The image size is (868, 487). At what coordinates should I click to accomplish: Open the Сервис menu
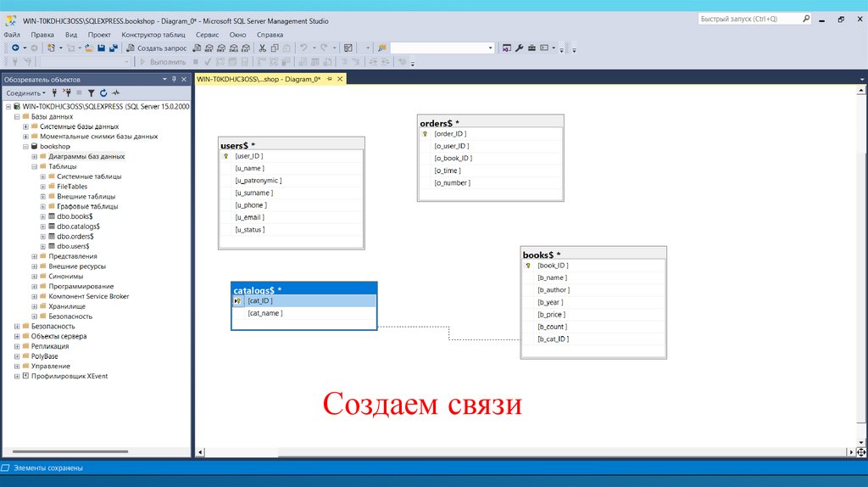(207, 35)
